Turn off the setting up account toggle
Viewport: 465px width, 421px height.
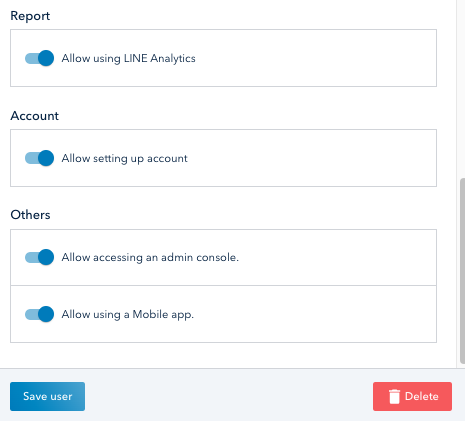click(39, 158)
